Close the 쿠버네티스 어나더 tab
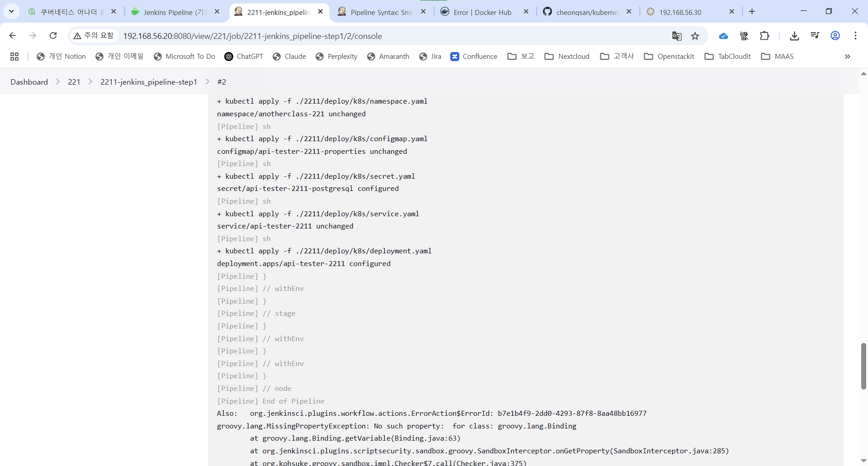This screenshot has height=466, width=868. 113,12
